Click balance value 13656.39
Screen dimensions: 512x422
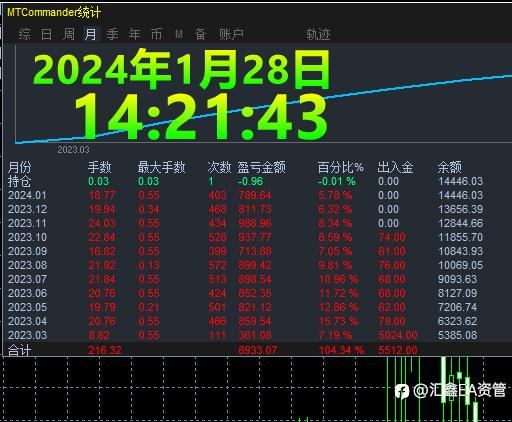click(460, 209)
